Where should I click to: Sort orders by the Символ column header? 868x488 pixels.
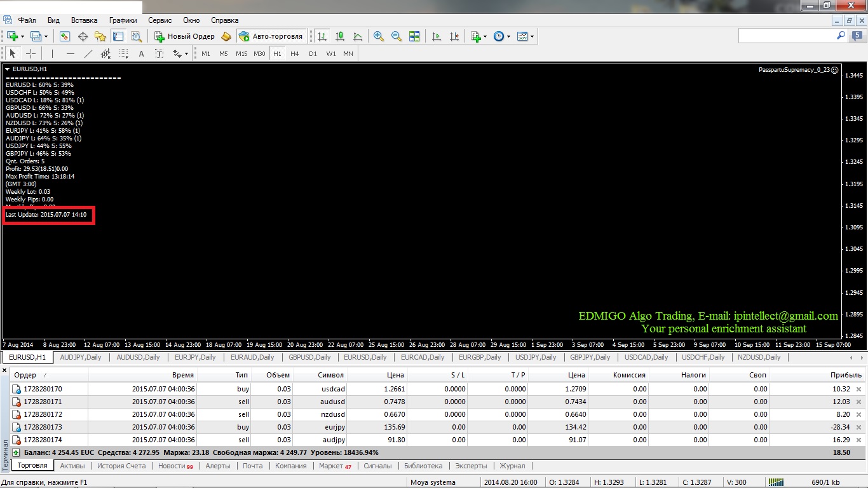320,375
